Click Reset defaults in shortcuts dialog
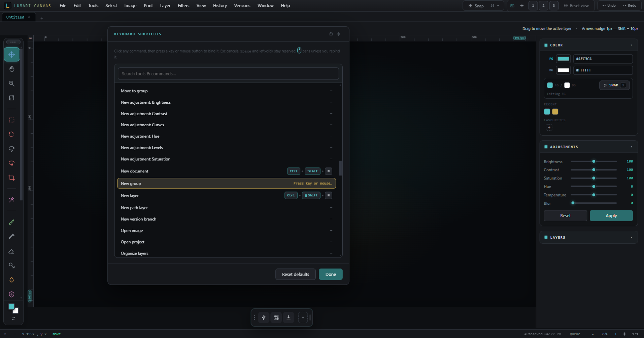 (x=295, y=274)
